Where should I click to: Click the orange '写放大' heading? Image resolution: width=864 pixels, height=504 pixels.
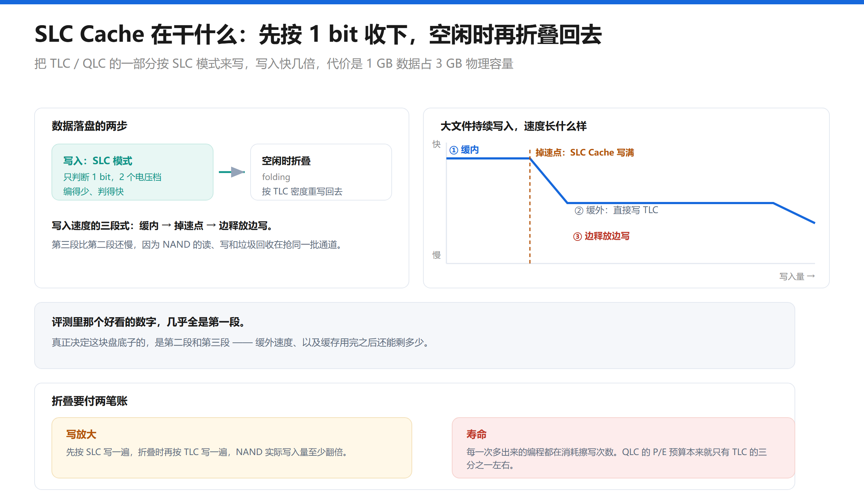tap(81, 435)
